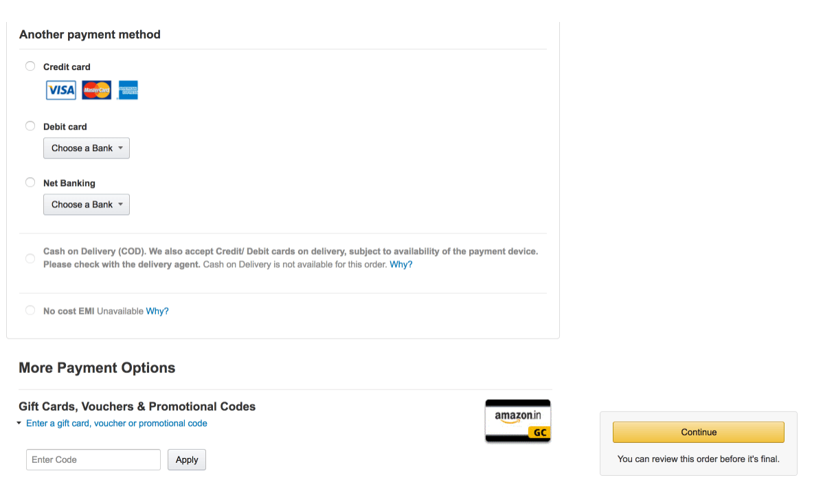Click the Credit card label text

tap(67, 67)
